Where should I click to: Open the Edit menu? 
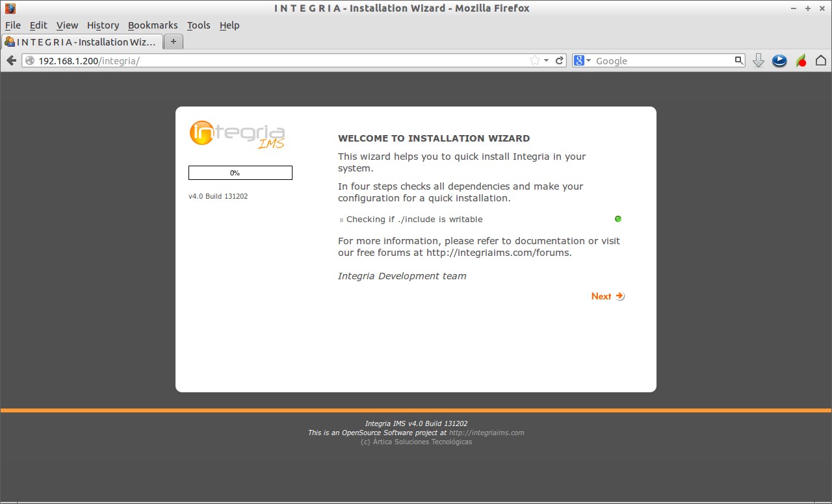point(38,25)
